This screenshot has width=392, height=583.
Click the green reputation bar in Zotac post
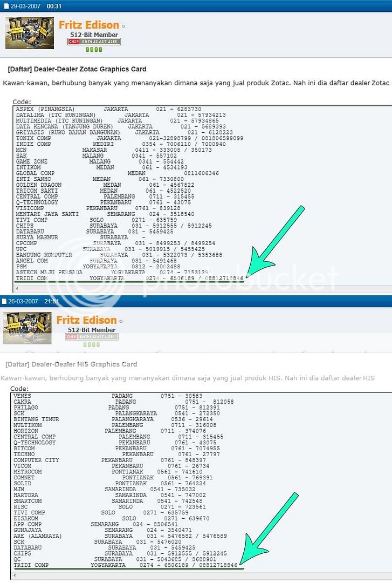[x=94, y=50]
